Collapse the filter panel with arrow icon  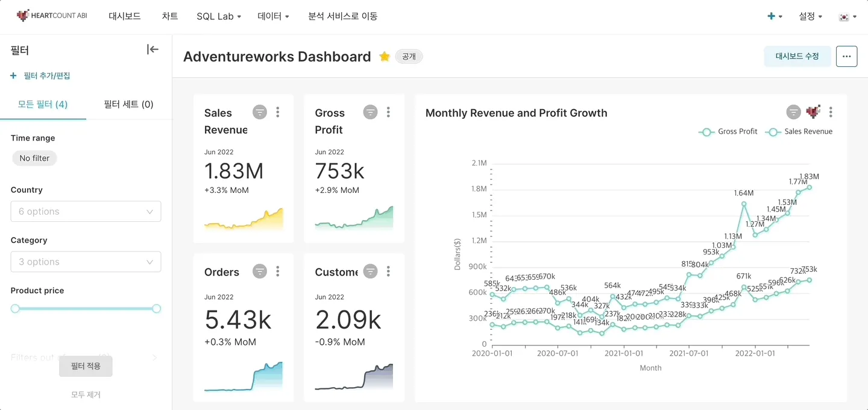pos(153,49)
